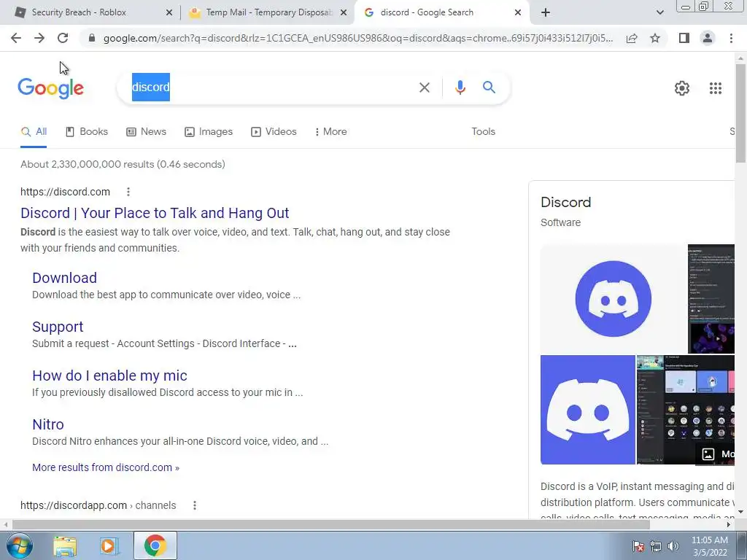Open the Action Center flag icon
Screen dimensions: 747x560
(x=638, y=547)
